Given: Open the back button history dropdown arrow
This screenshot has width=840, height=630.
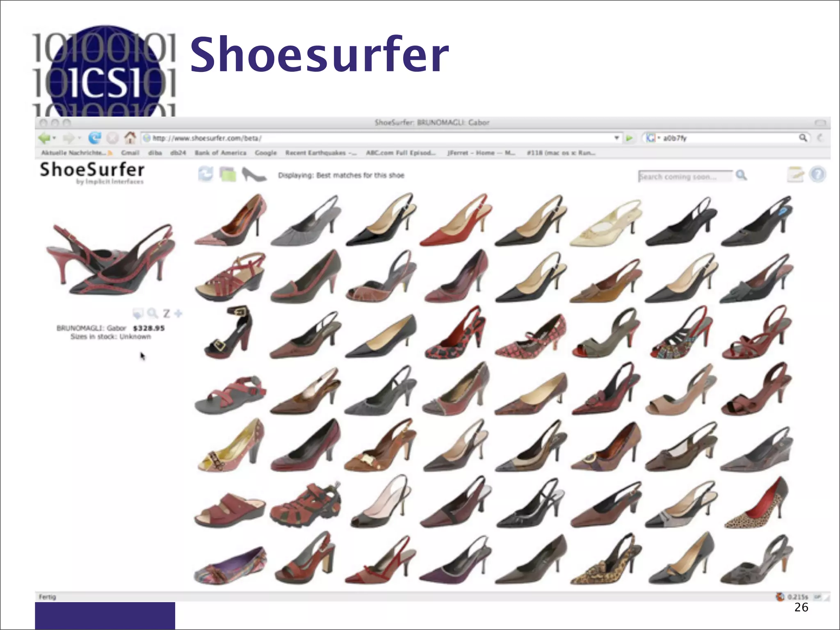Looking at the screenshot, I should click(55, 138).
